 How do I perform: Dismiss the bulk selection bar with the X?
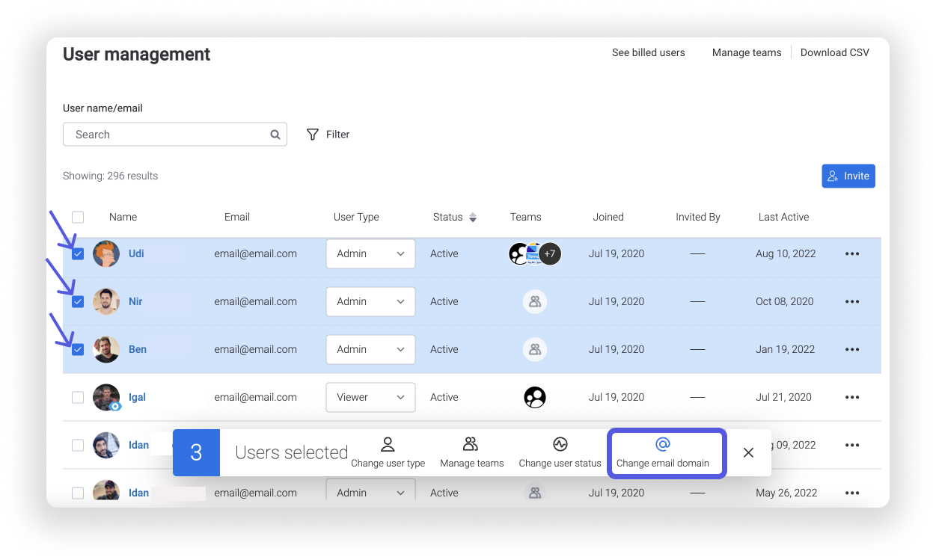(x=748, y=452)
